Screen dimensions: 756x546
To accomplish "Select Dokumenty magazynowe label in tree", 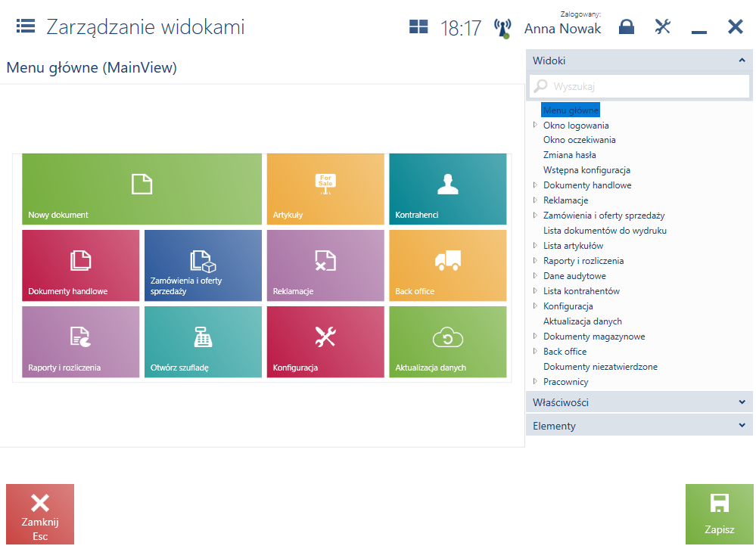I will click(x=594, y=337).
